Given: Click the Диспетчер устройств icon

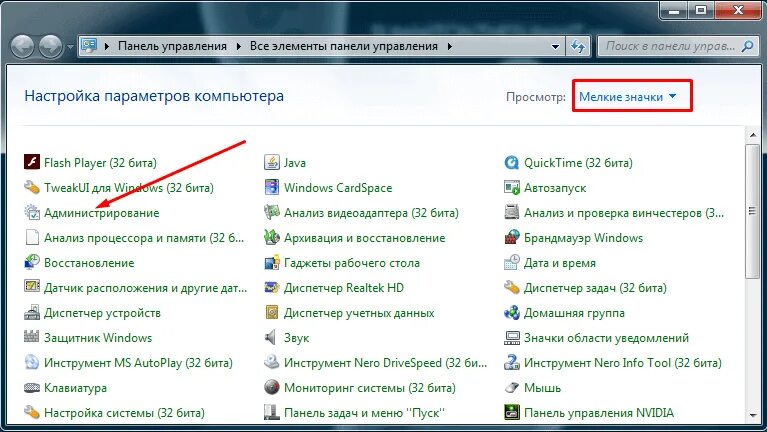Looking at the screenshot, I should (x=32, y=313).
